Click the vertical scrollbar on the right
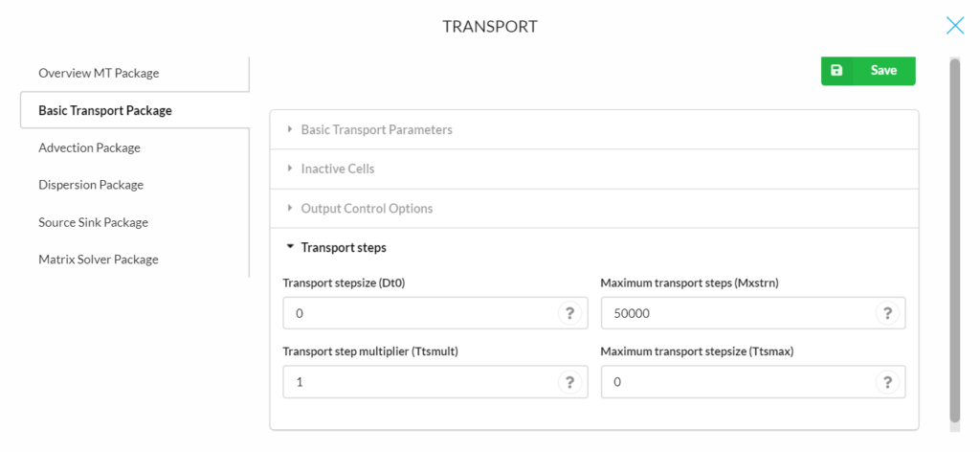 [x=954, y=240]
